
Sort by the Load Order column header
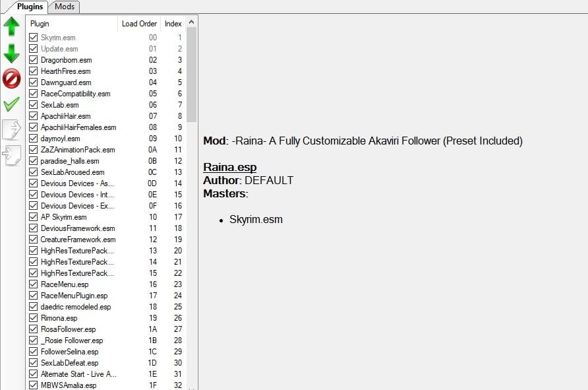pos(139,24)
